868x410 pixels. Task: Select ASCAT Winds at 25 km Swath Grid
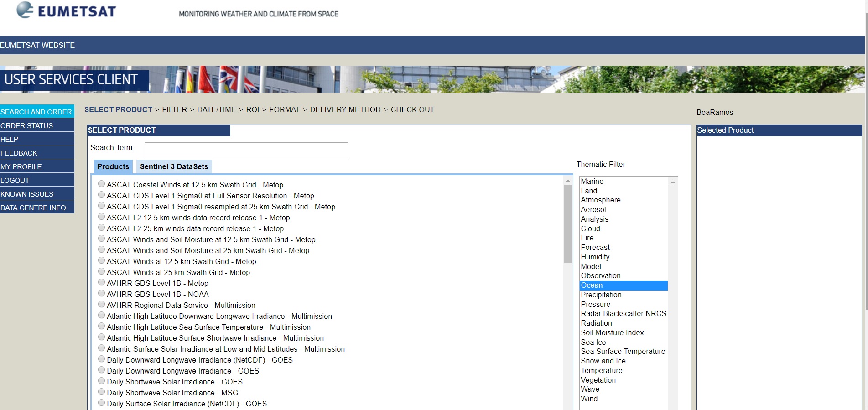coord(101,272)
